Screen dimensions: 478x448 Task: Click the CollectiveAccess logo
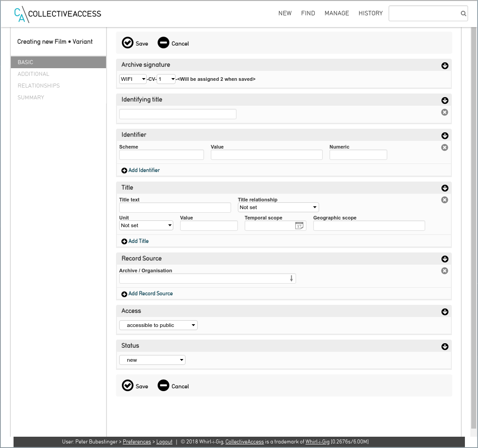[58, 14]
